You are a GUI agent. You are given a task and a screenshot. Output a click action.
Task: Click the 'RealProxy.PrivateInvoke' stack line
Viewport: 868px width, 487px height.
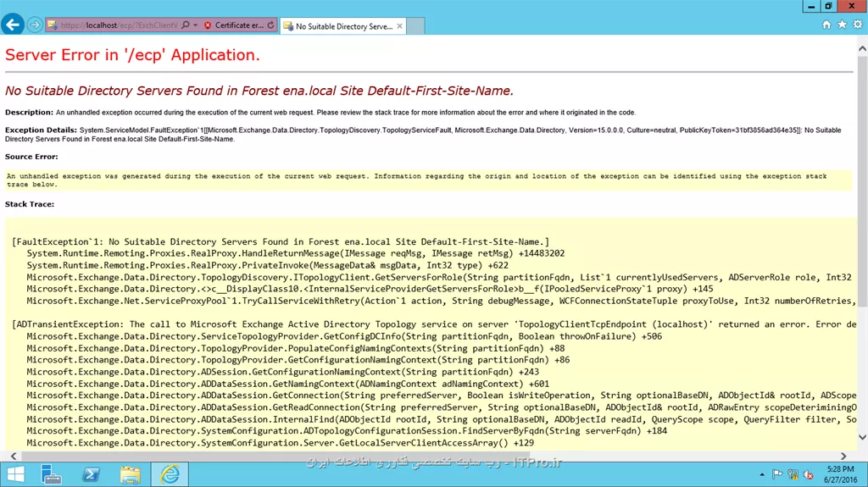[267, 265]
